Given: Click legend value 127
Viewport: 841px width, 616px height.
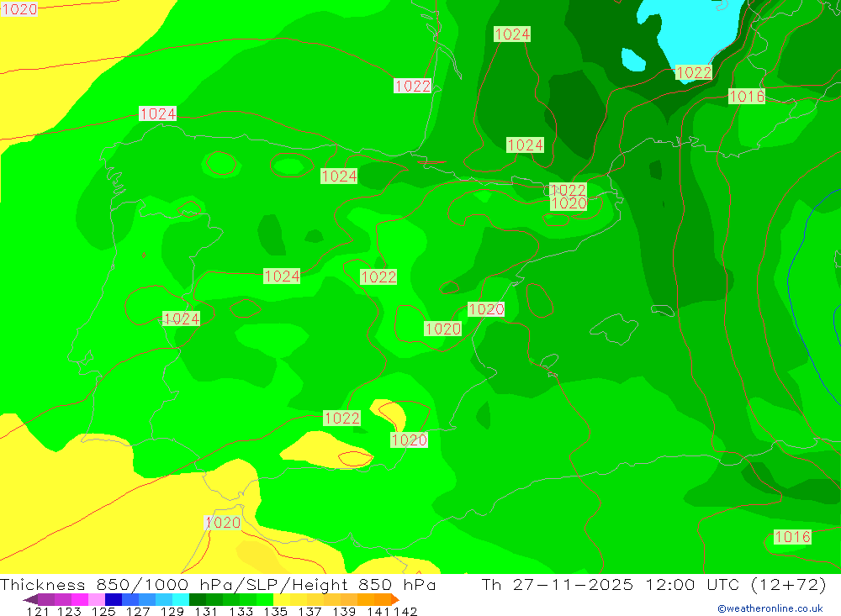Looking at the screenshot, I should point(138,611).
